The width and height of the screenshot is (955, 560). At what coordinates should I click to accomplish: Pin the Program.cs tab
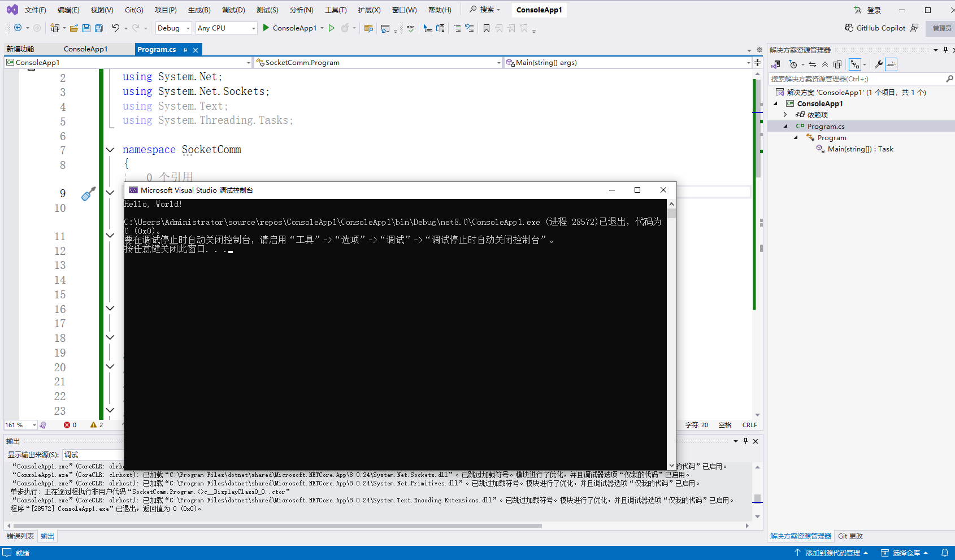tap(185, 50)
